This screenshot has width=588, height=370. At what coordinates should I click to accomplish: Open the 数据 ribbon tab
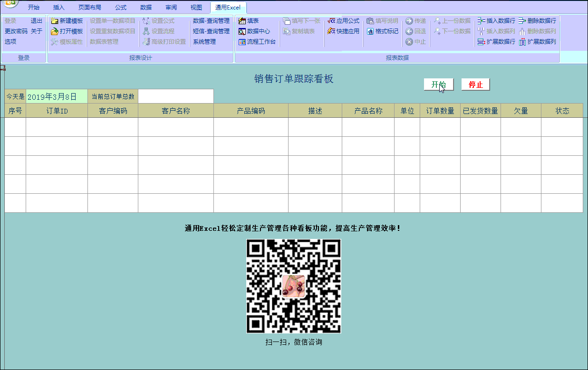coord(146,8)
